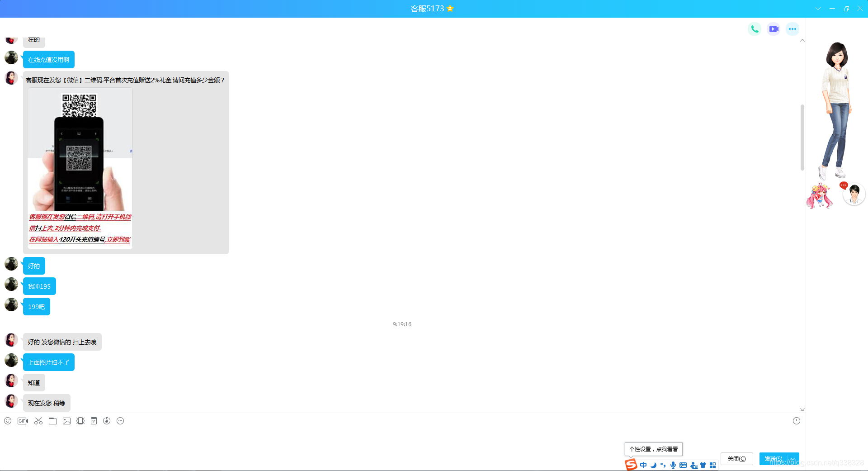The image size is (868, 471).
Task: Open the Sogou soft keyboard
Action: point(683,465)
